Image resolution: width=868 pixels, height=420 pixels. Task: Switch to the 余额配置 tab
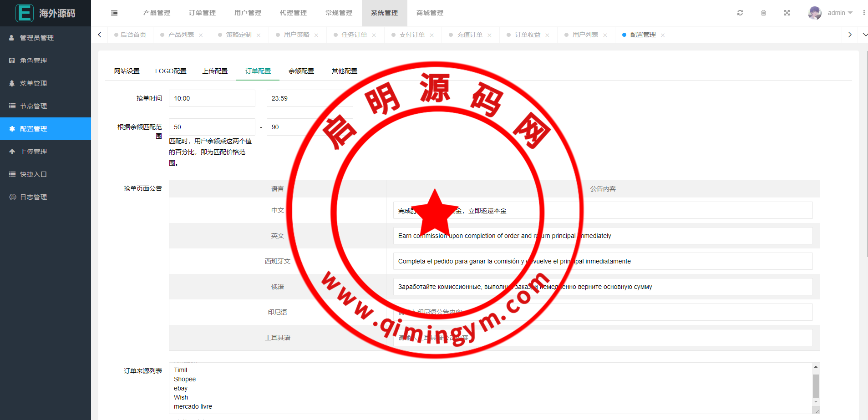301,71
